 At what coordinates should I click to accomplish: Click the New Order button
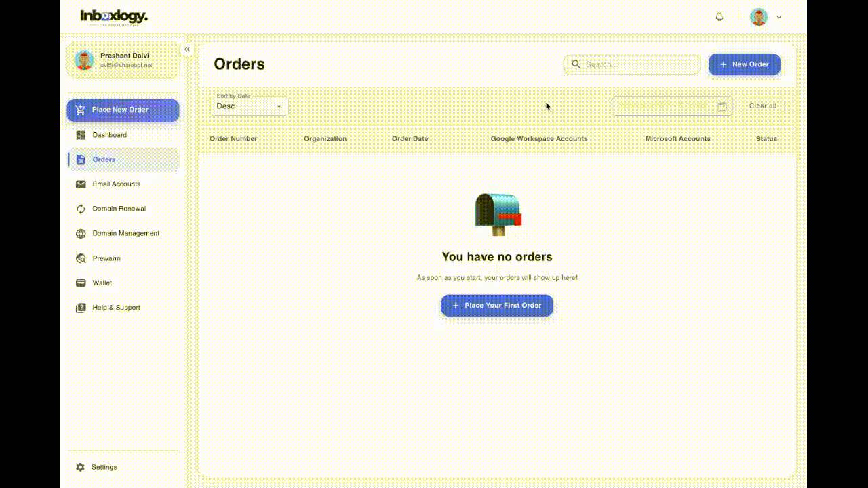pos(745,64)
